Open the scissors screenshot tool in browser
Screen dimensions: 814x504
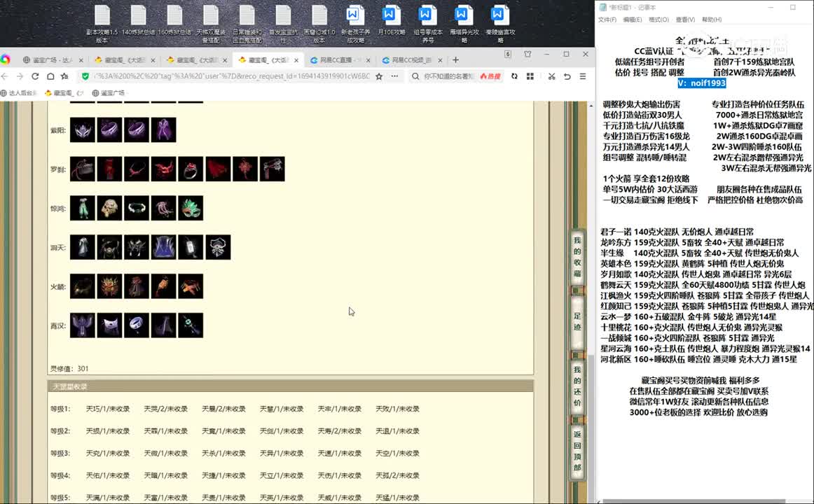click(x=551, y=76)
